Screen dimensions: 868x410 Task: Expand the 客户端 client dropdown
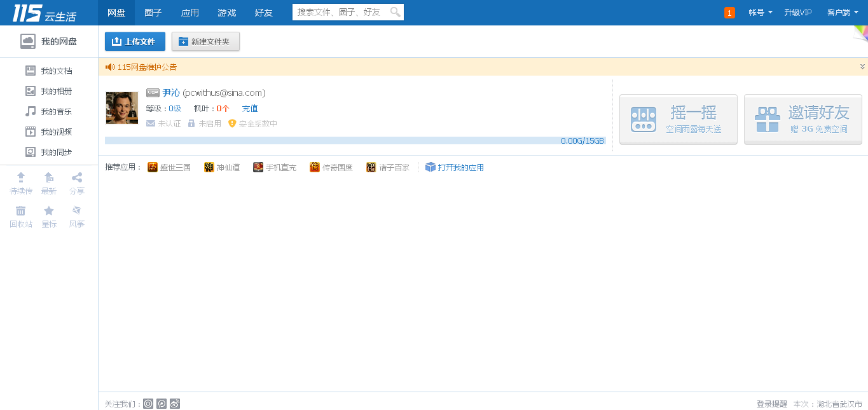pos(843,13)
